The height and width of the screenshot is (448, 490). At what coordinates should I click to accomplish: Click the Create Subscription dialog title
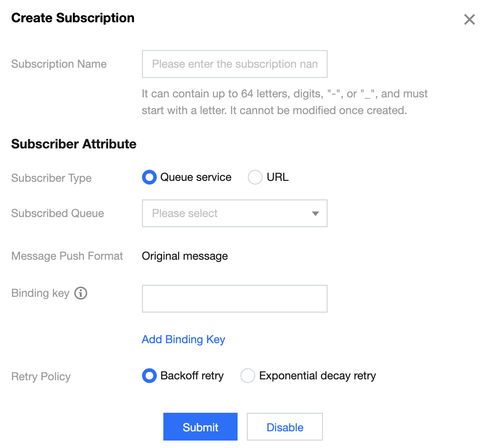[73, 18]
